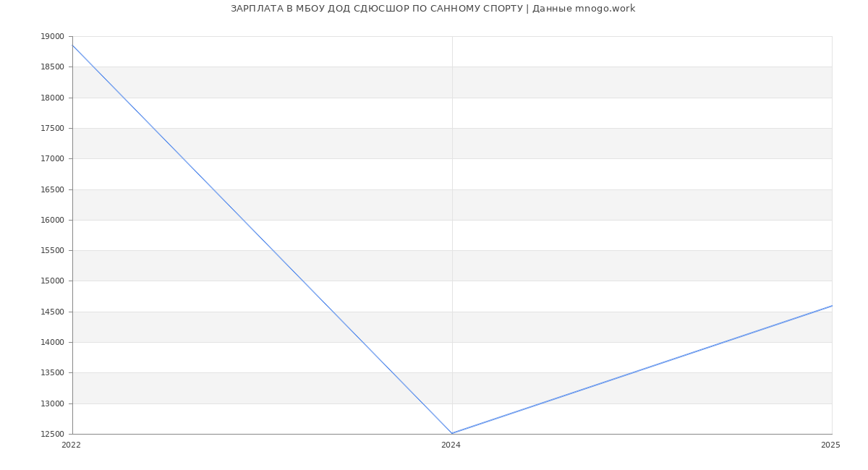Image resolution: width=868 pixels, height=470 pixels.
Task: Click the 13000 y-axis label
Action: point(52,403)
